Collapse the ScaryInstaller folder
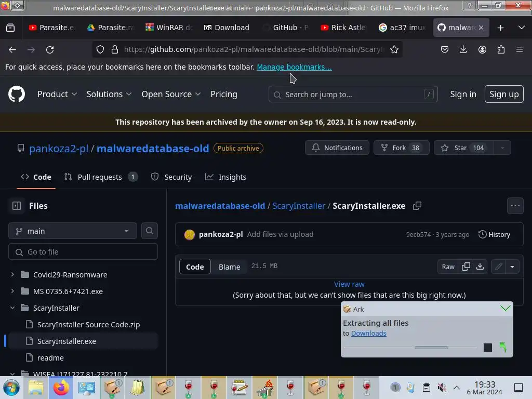Screen dimensions: 532x399 click(x=12, y=308)
